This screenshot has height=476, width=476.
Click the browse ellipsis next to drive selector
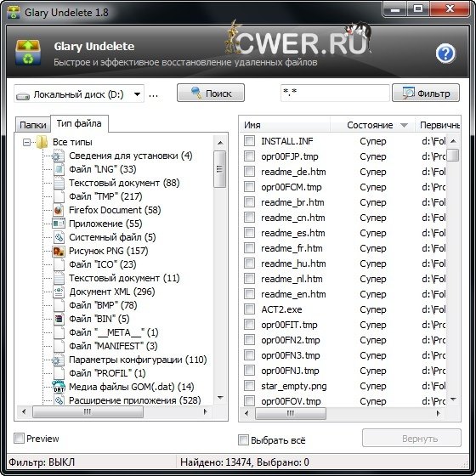tap(153, 95)
